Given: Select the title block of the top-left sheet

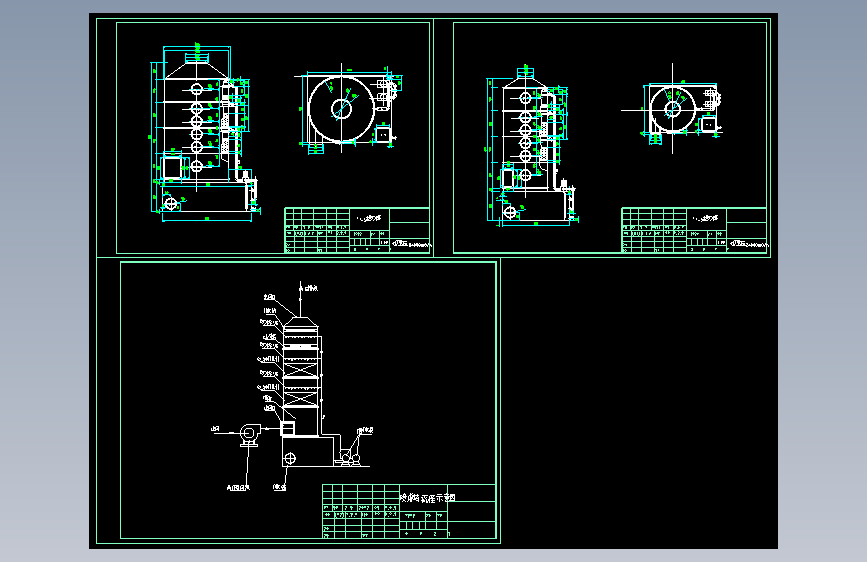Looking at the screenshot, I should click(x=357, y=230).
